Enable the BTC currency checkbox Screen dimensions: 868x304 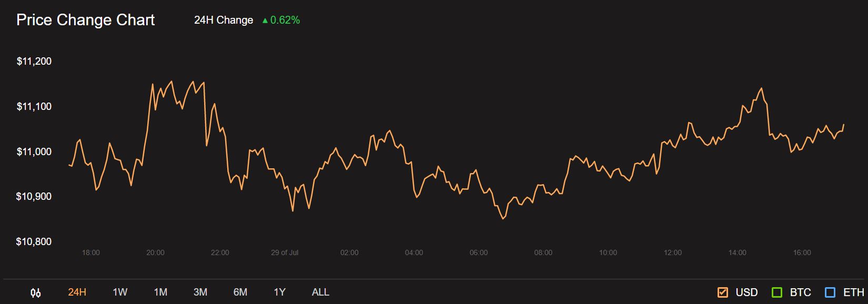pos(776,292)
